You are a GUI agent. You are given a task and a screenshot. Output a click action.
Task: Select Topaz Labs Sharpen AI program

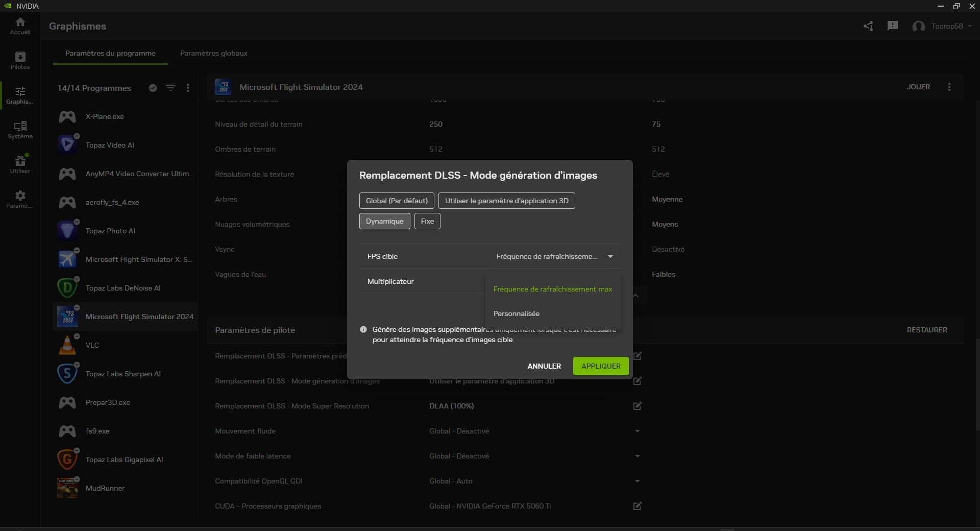(x=126, y=374)
